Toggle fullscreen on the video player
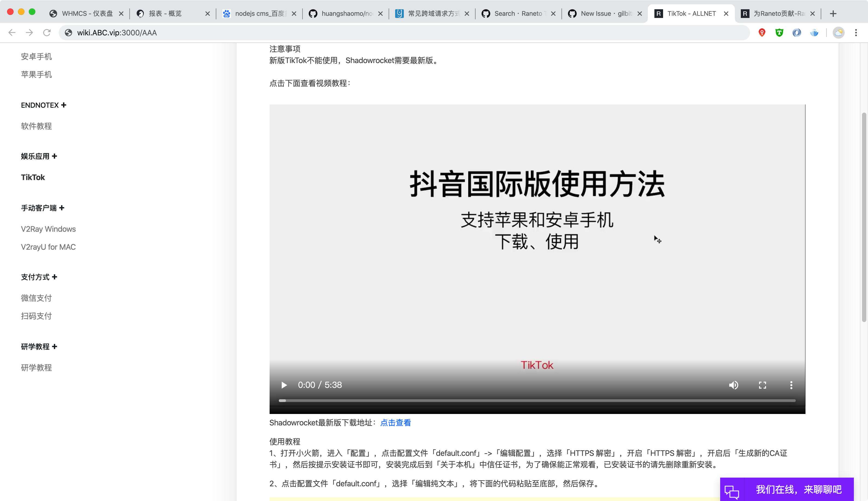 762,385
